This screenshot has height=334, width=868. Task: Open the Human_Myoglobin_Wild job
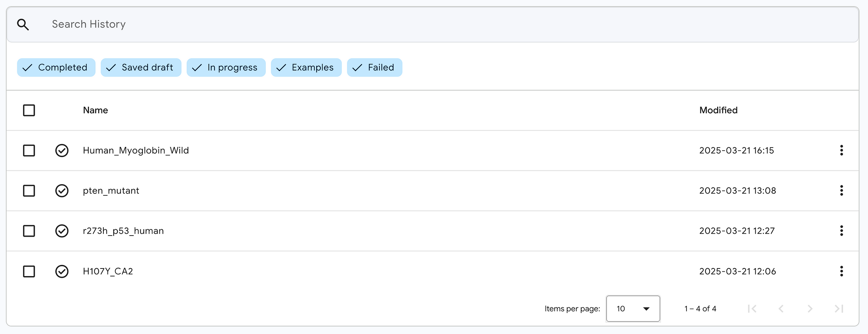tap(136, 151)
